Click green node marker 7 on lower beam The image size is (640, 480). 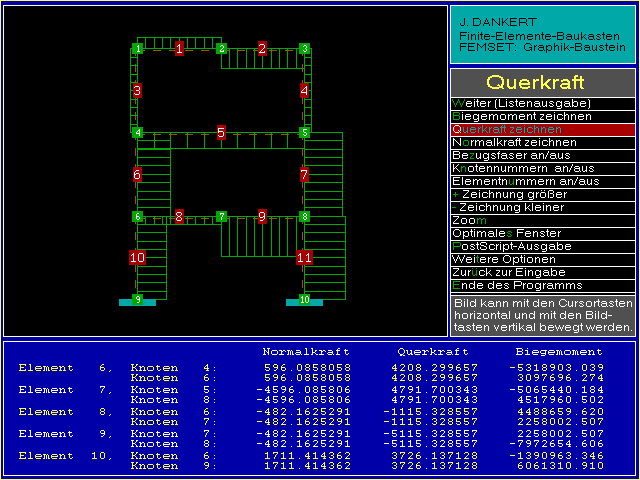[221, 216]
